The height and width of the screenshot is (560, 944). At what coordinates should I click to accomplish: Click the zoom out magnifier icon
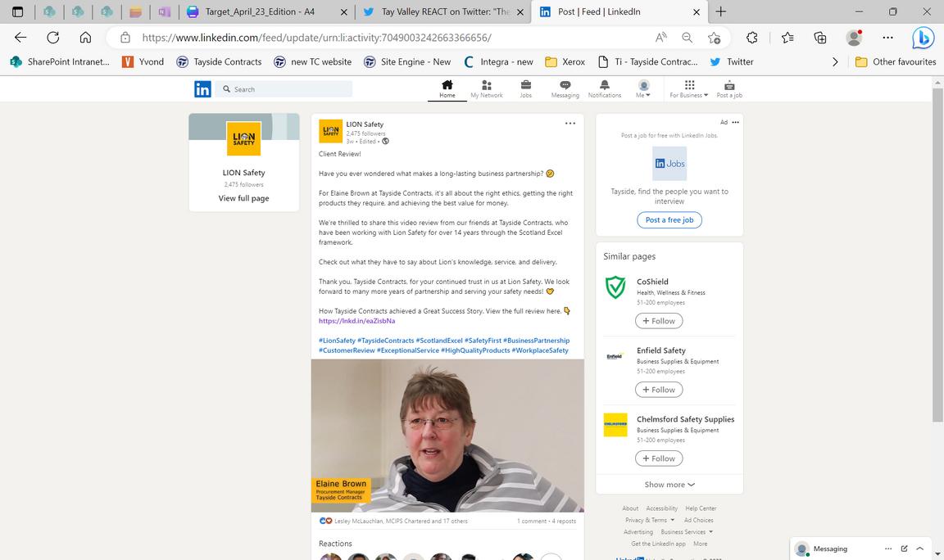click(x=687, y=38)
